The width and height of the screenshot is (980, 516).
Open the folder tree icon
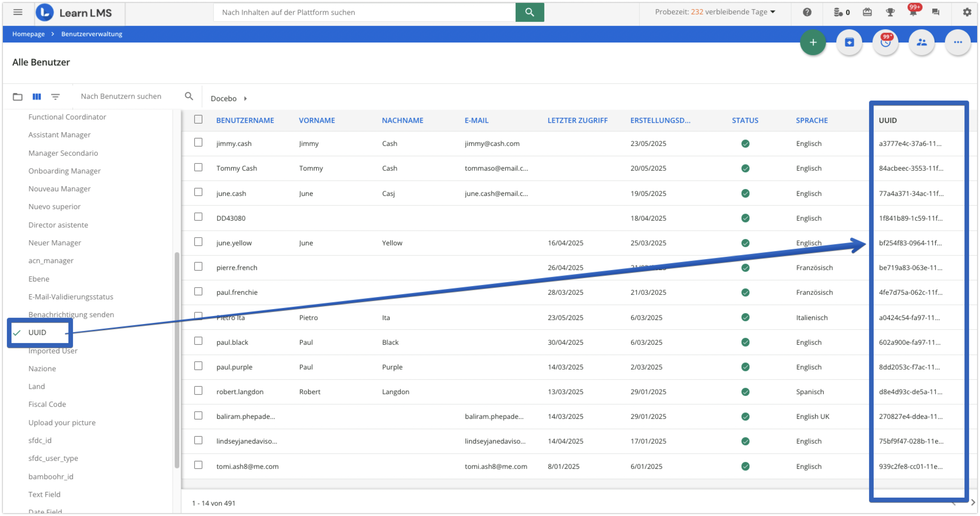point(18,97)
